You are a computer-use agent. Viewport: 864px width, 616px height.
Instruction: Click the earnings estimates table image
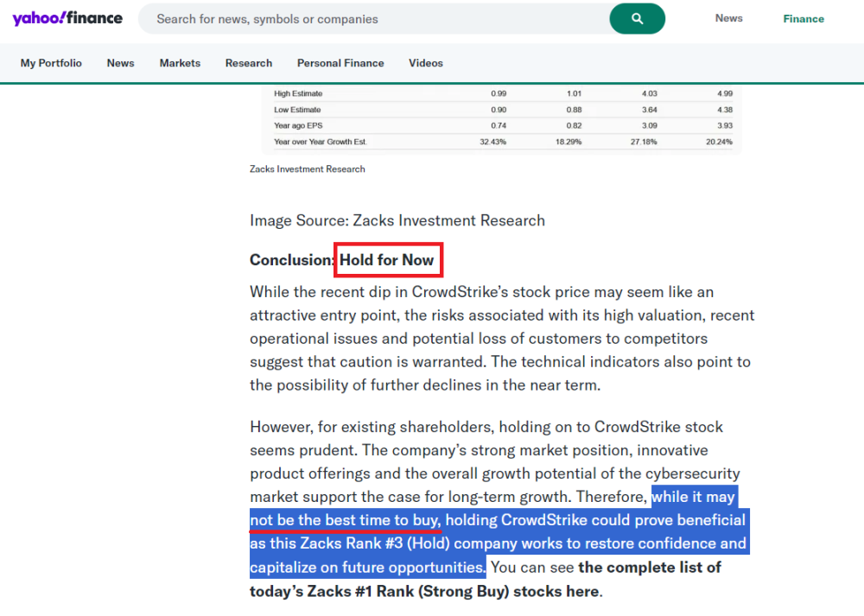pos(501,119)
